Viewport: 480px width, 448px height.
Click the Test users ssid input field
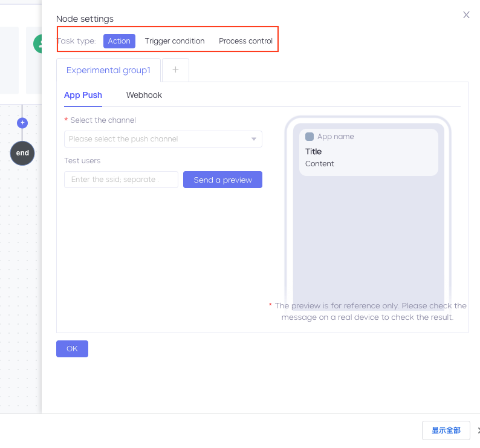(x=122, y=180)
